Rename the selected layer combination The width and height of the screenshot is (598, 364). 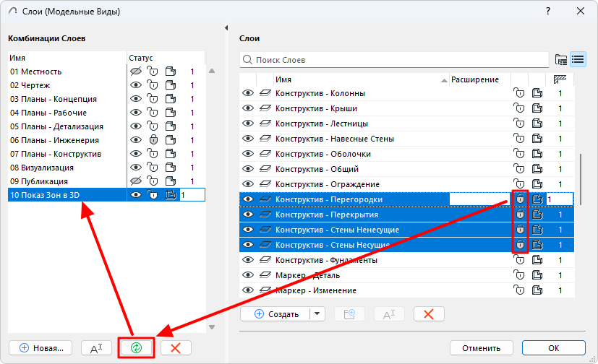coord(96,347)
